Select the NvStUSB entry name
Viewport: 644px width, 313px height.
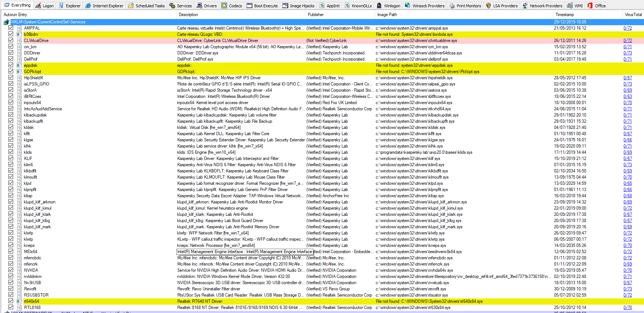click(33, 283)
